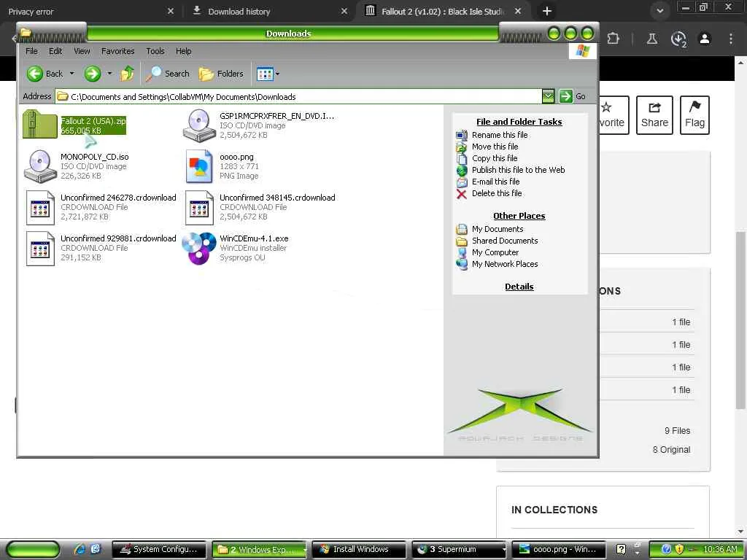The image size is (747, 560).
Task: Click the taskbar help question-mark icon
Action: [x=621, y=550]
